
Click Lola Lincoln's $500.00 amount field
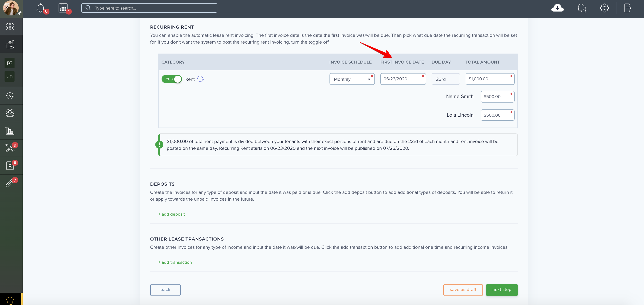[x=497, y=115]
